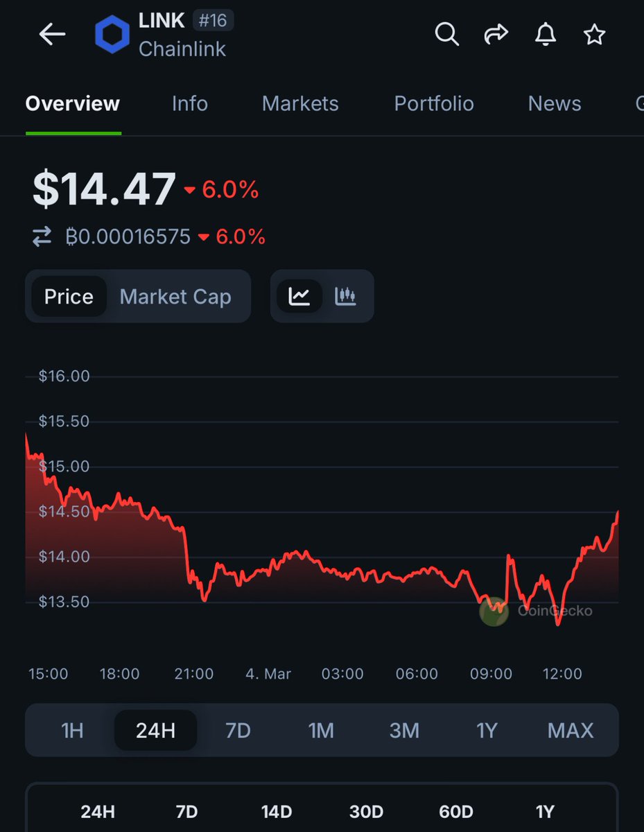
Task: Switch to the Markets tab
Action: [300, 103]
